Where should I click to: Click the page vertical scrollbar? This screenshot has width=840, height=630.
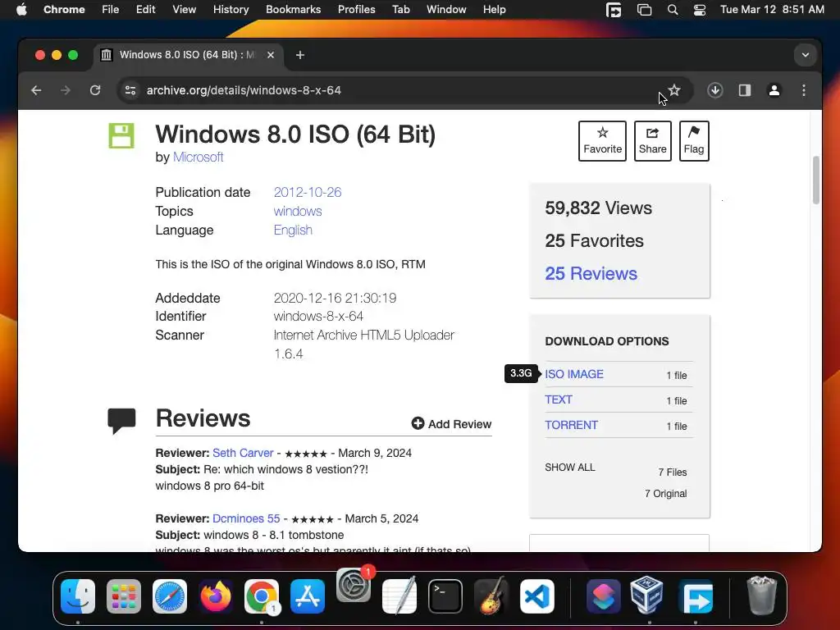[816, 180]
